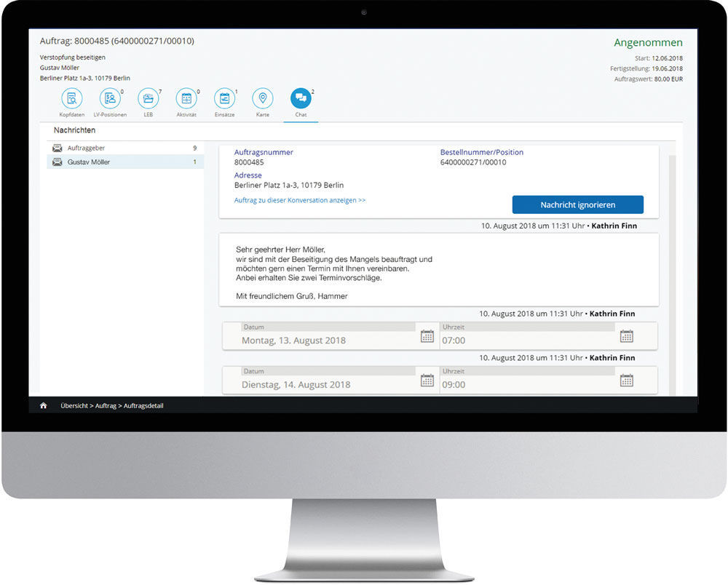View Einsätze via its icon
This screenshot has height=585, width=728.
225,98
